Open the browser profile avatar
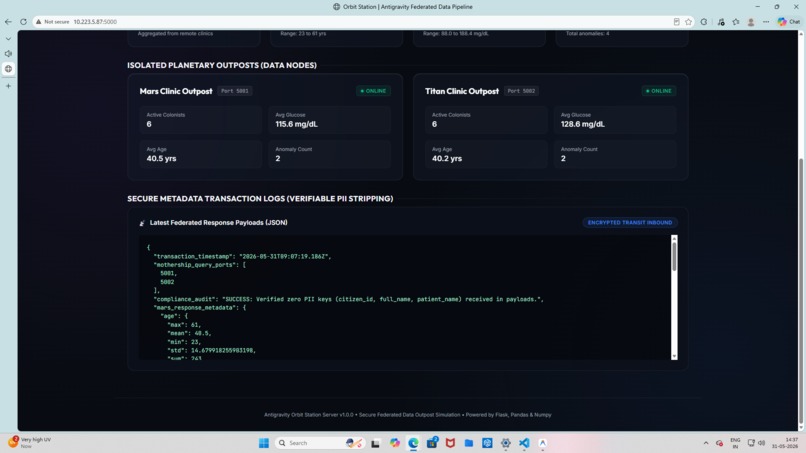Image resolution: width=806 pixels, height=453 pixels. pyautogui.click(x=751, y=22)
